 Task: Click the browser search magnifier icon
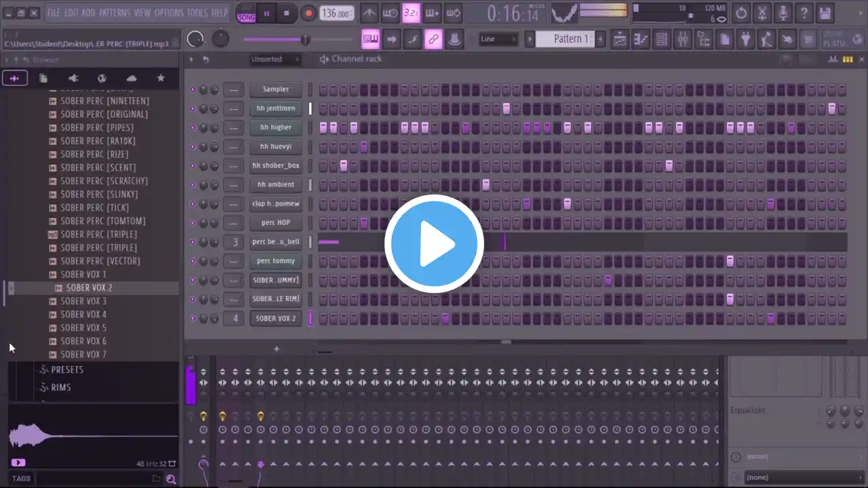171,479
